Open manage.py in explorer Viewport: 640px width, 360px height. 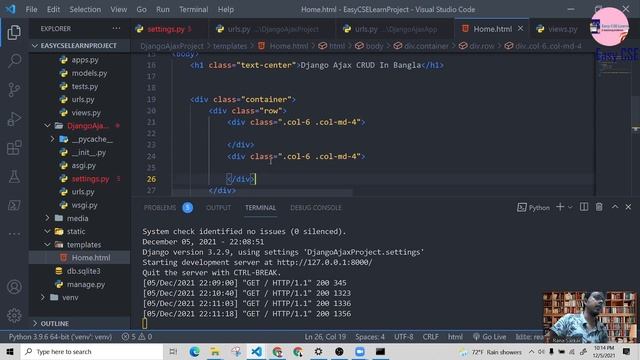[80, 284]
